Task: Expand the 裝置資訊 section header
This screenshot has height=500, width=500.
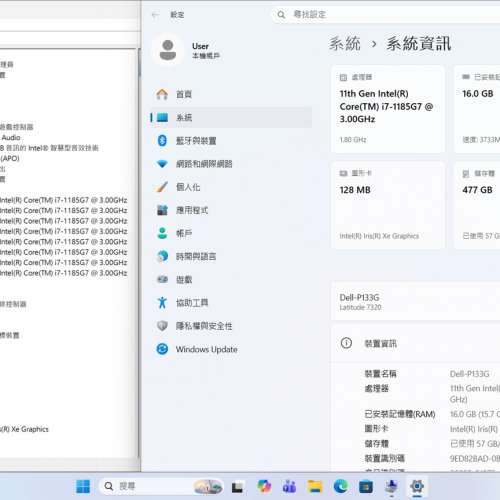Action: [x=416, y=343]
